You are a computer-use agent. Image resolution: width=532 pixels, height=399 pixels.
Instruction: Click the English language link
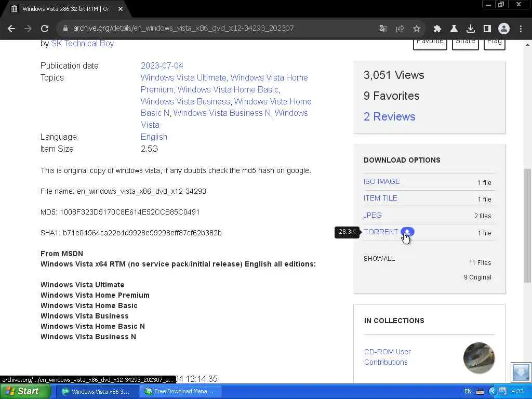coord(154,137)
